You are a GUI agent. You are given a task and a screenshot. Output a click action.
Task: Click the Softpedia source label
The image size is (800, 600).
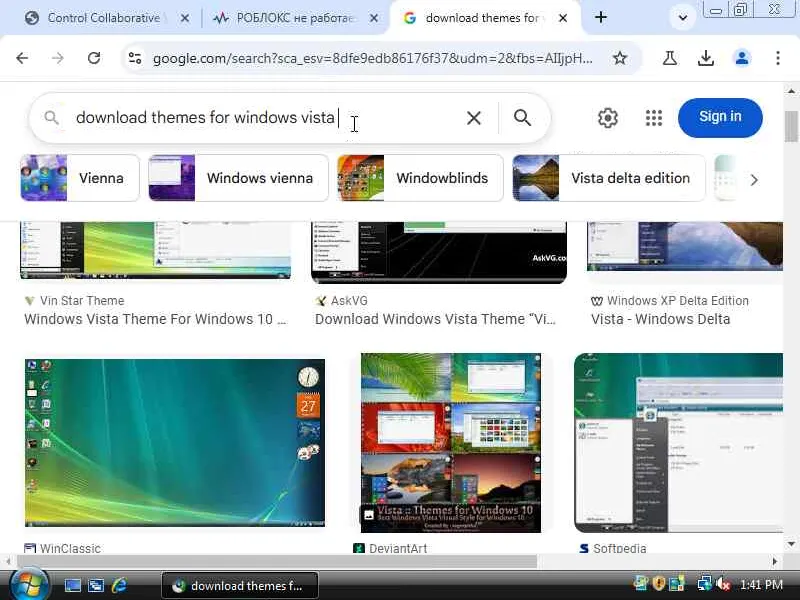pos(619,548)
